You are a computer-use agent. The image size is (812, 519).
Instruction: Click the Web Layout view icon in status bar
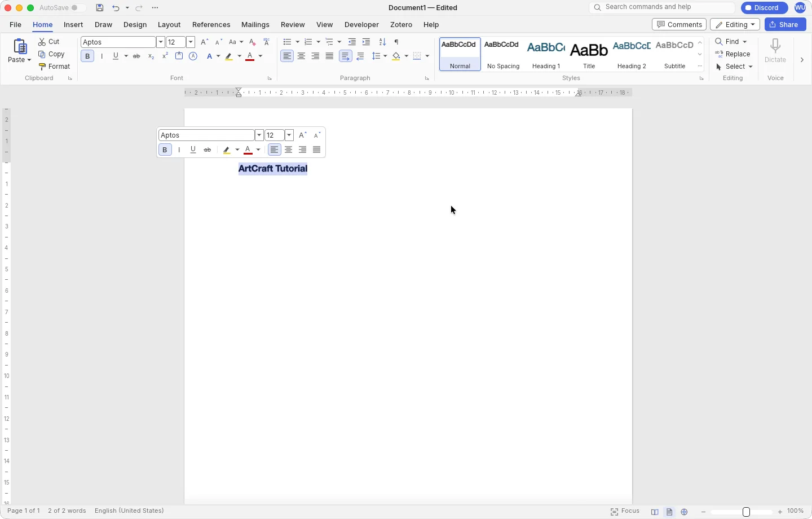click(x=685, y=512)
